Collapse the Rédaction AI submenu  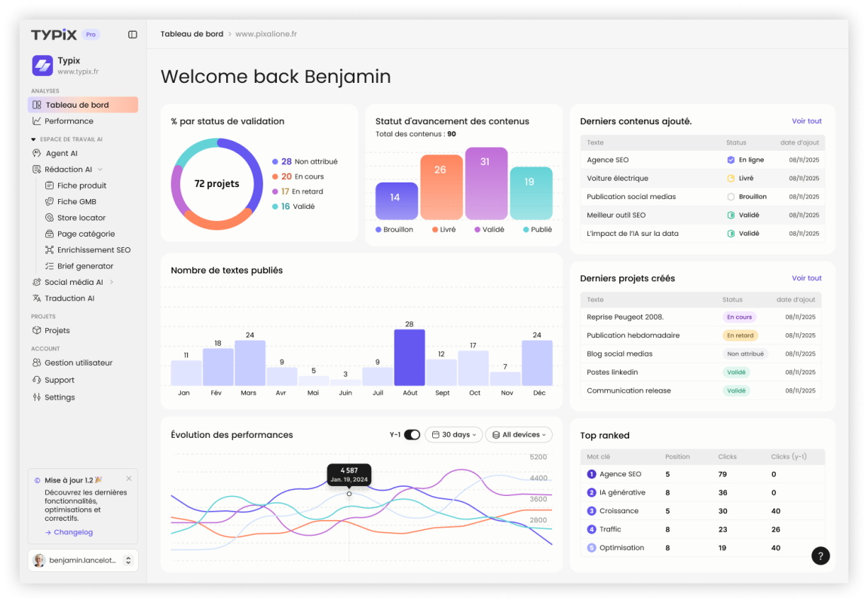[100, 170]
